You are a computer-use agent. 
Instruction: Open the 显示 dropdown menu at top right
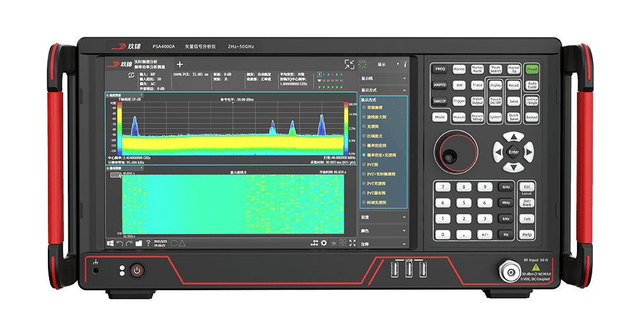coord(389,65)
